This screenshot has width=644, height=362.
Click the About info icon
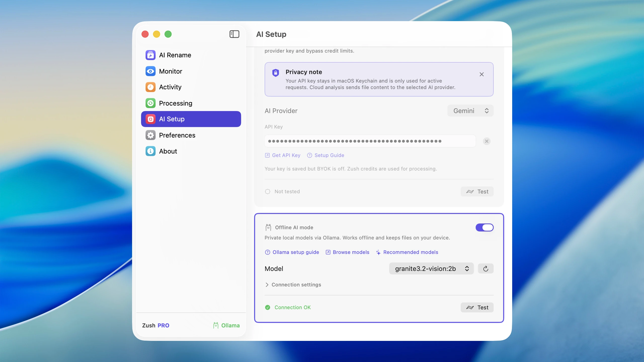pos(150,151)
